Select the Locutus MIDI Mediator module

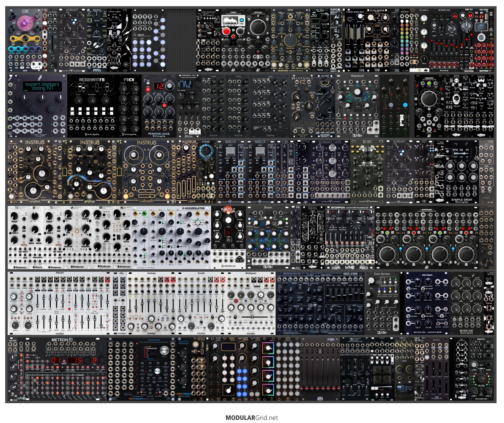184,369
